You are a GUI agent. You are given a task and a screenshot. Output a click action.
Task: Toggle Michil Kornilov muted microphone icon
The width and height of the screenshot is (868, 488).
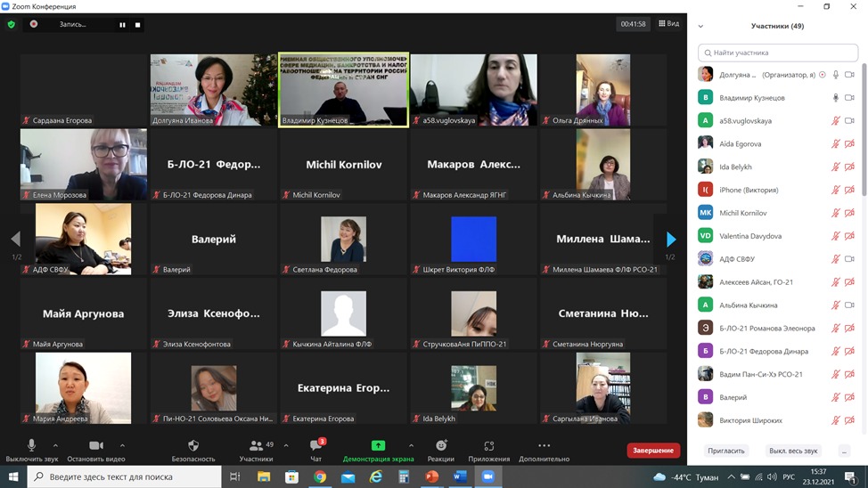click(836, 213)
